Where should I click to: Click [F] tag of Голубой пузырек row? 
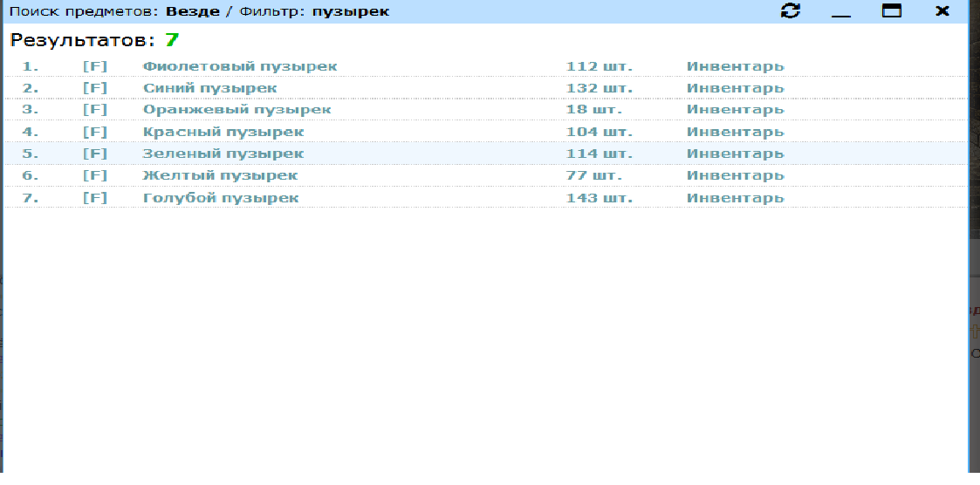95,198
